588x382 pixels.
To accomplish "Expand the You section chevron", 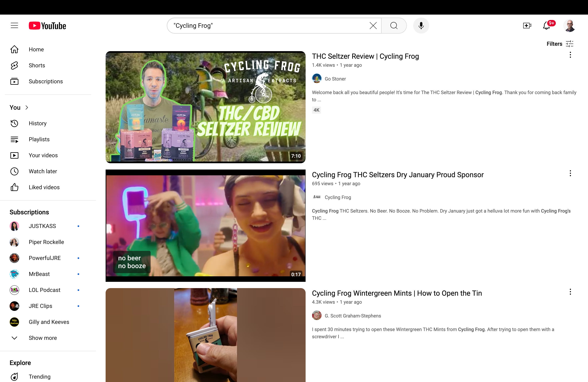I will coord(27,107).
